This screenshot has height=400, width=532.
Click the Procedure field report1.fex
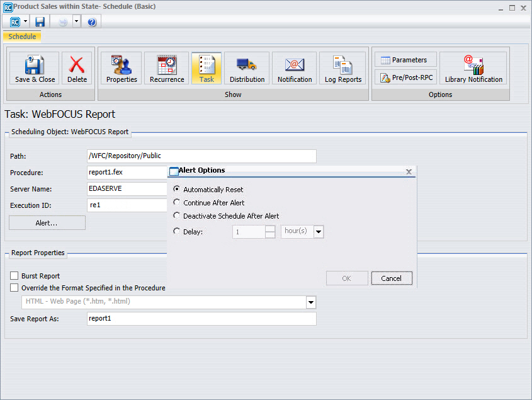[x=127, y=172]
